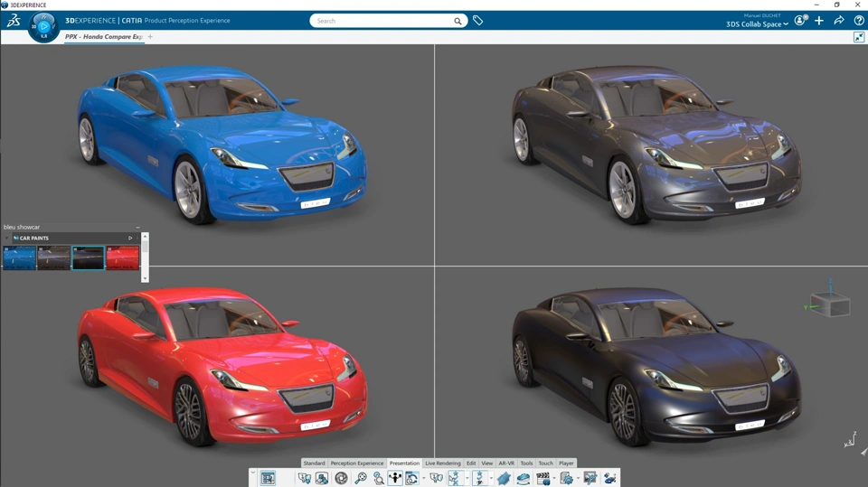
Task: Click the AR-VR tab
Action: coord(506,464)
